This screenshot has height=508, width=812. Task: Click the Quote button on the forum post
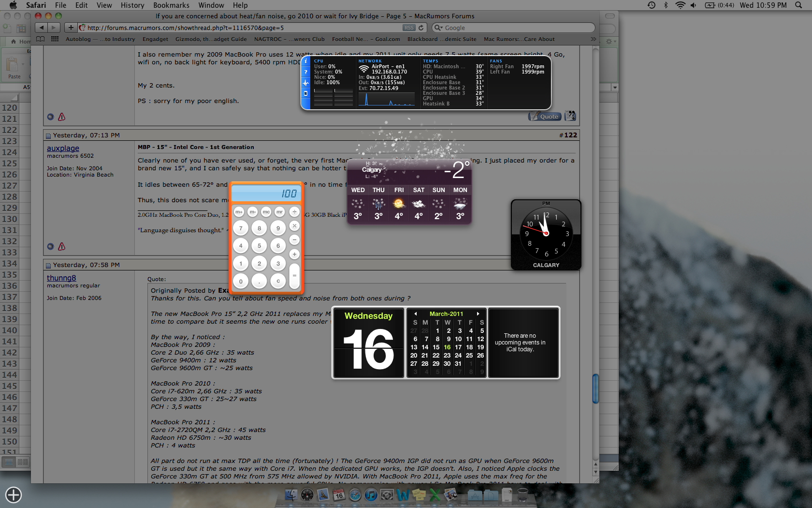click(x=545, y=116)
